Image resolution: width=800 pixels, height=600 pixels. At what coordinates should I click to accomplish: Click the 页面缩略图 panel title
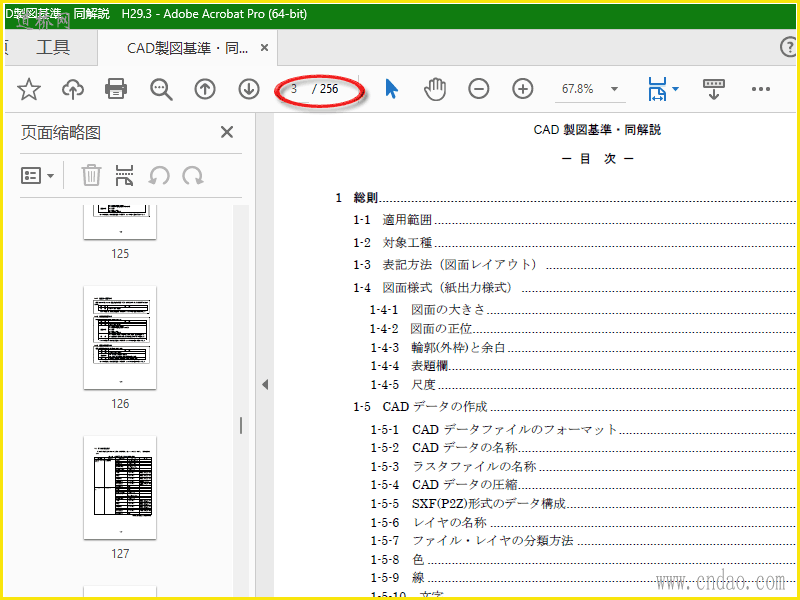click(x=61, y=133)
